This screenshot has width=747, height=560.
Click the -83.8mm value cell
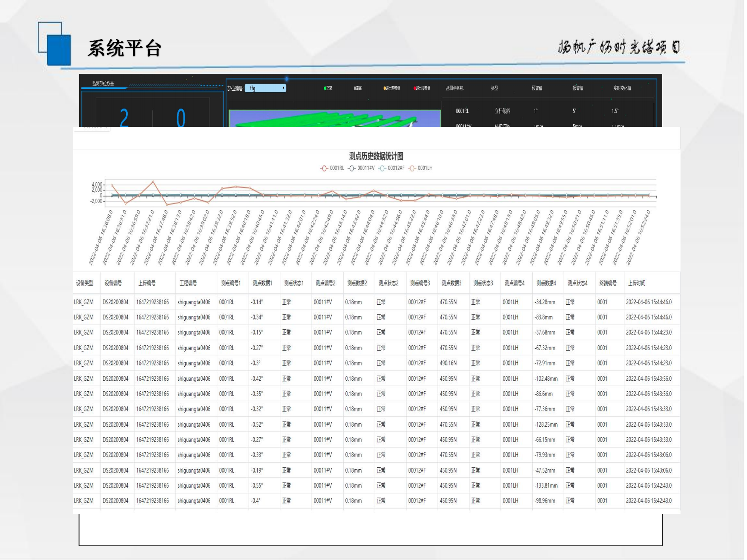(543, 317)
